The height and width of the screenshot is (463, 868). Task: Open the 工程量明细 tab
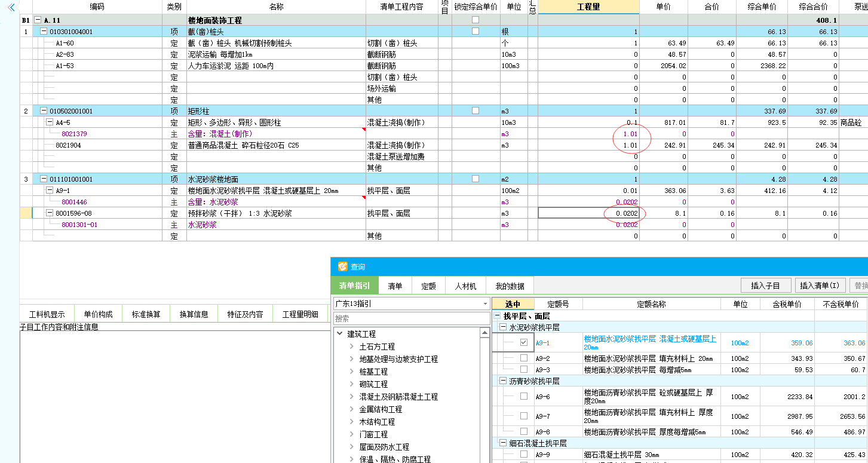300,314
